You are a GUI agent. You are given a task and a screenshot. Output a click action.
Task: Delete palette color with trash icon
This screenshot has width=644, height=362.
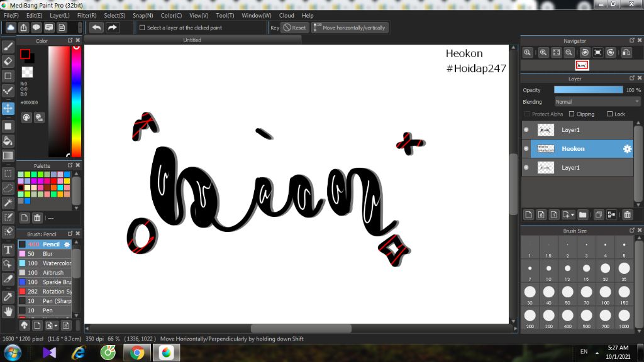point(37,218)
